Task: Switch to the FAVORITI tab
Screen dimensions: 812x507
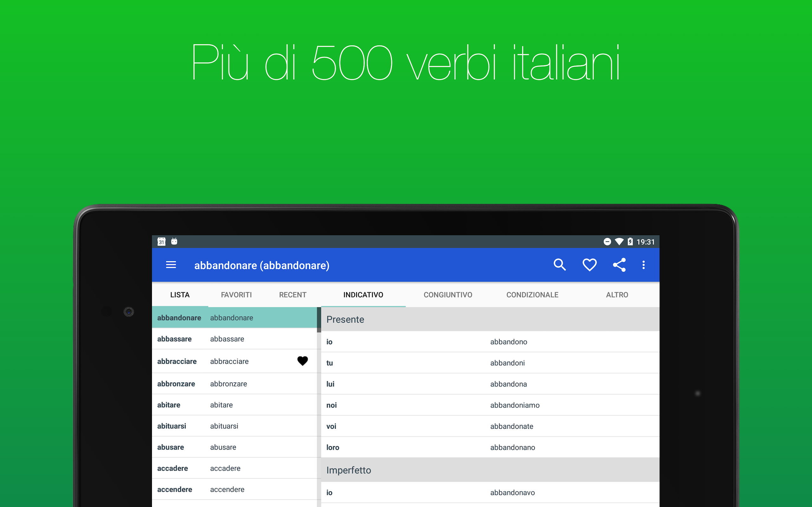Action: click(236, 295)
